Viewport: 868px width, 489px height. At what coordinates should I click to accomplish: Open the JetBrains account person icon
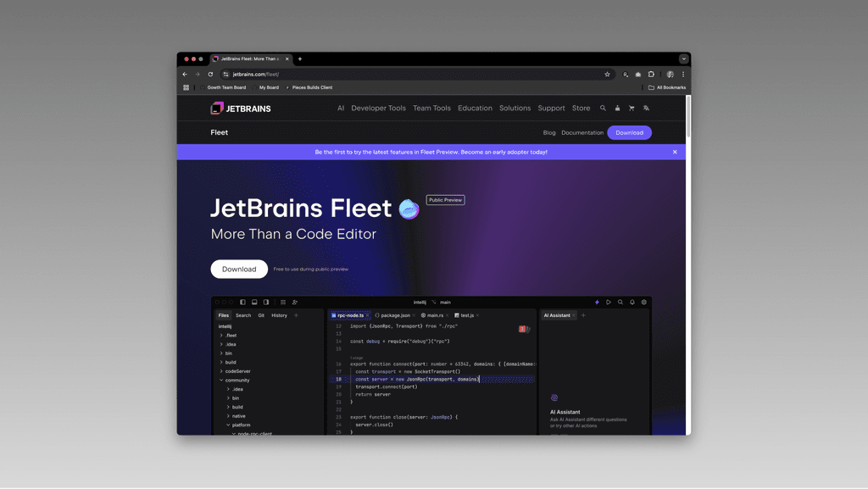click(617, 108)
